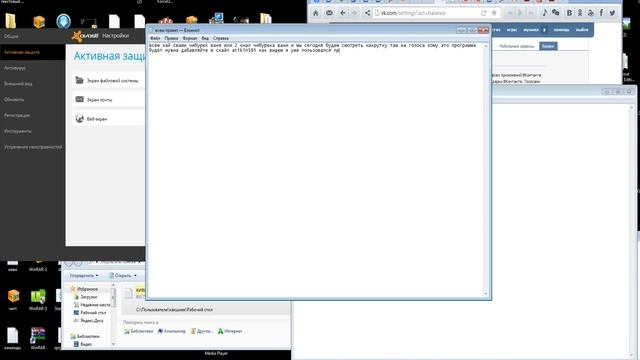This screenshot has height=360, width=640.
Task: Expand Упорядочить dropdown in Explorer
Action: tap(84, 276)
